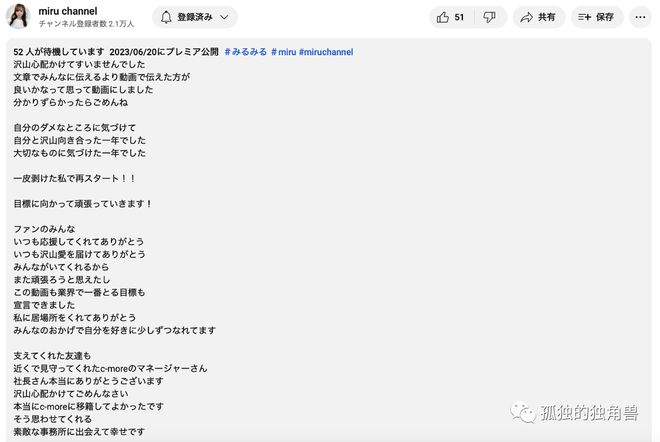Click the line 本当にc-moreに移籍してよかったです

click(88, 406)
